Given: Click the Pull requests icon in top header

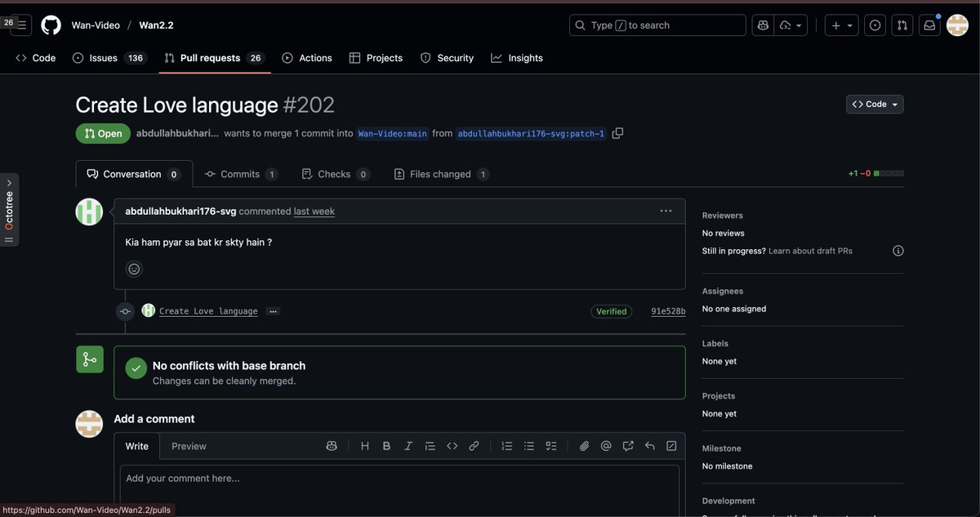Looking at the screenshot, I should click(x=902, y=25).
